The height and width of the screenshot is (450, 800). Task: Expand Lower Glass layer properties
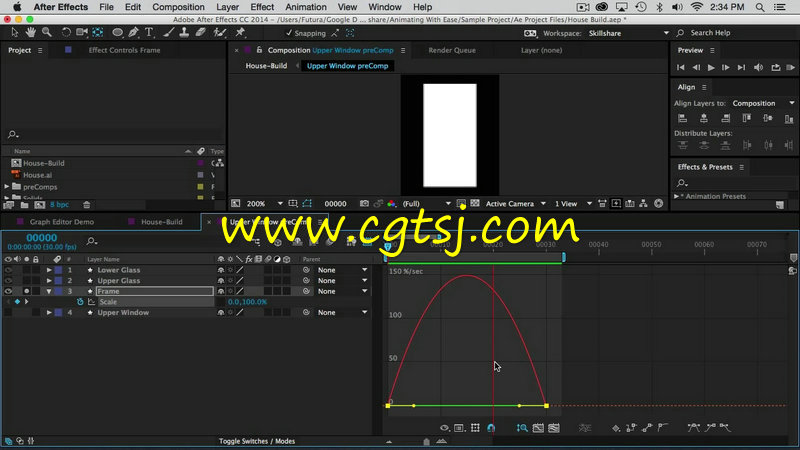[x=49, y=270]
